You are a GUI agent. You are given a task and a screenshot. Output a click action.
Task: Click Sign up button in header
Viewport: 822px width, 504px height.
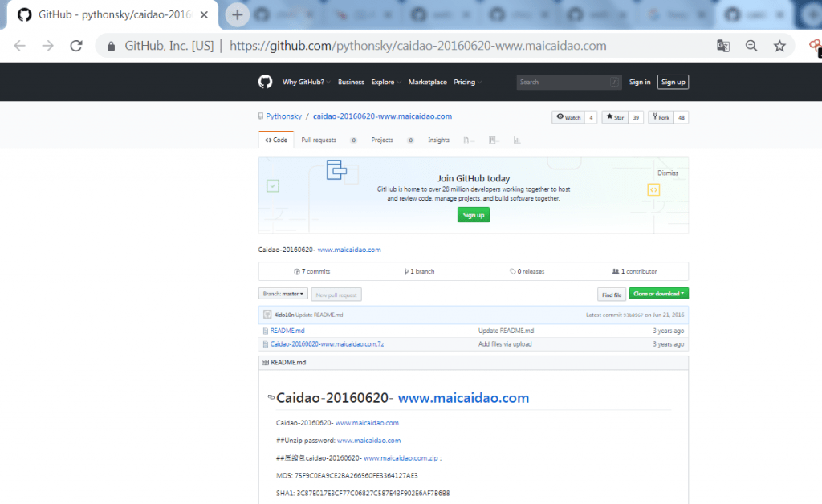(673, 82)
